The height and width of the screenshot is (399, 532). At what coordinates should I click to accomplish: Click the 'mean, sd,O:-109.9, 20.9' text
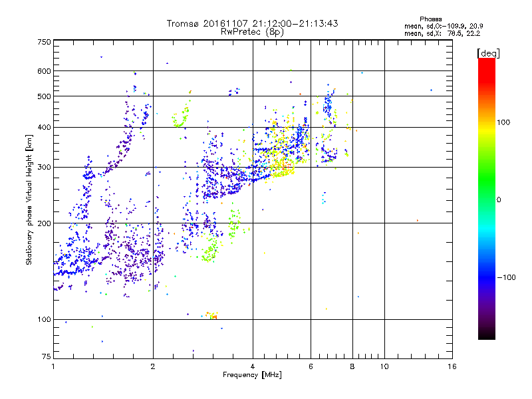(444, 26)
